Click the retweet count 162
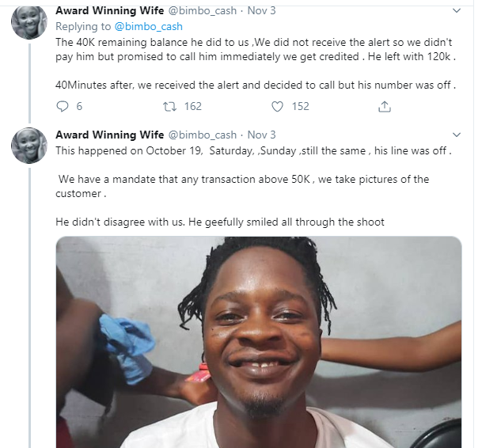The width and height of the screenshot is (482, 448). [x=192, y=106]
